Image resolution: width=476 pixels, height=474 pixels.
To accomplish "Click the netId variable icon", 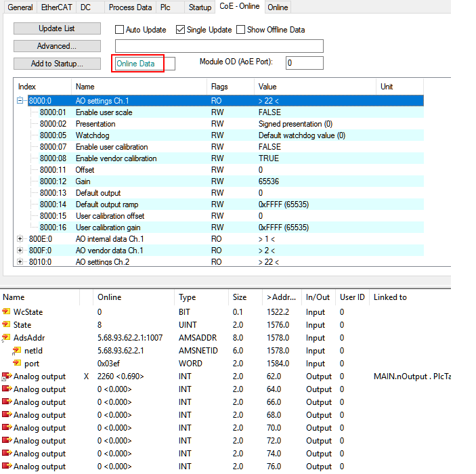I will tap(17, 350).
